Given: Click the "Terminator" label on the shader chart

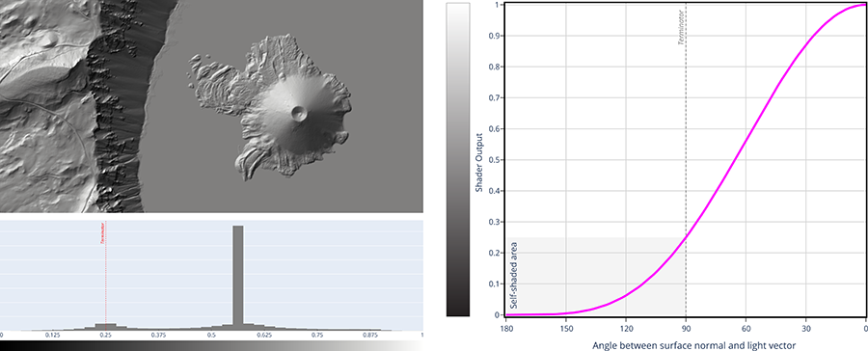Looking at the screenshot, I should [x=682, y=28].
